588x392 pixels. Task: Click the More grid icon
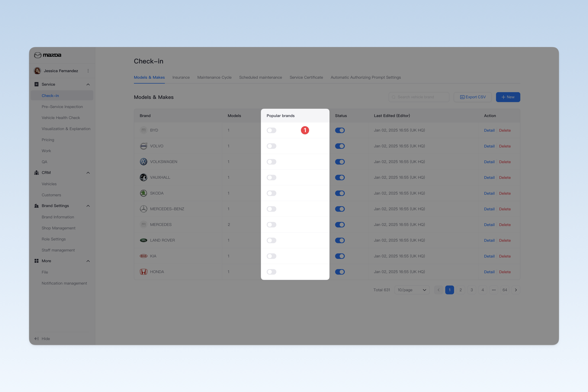(x=36, y=261)
